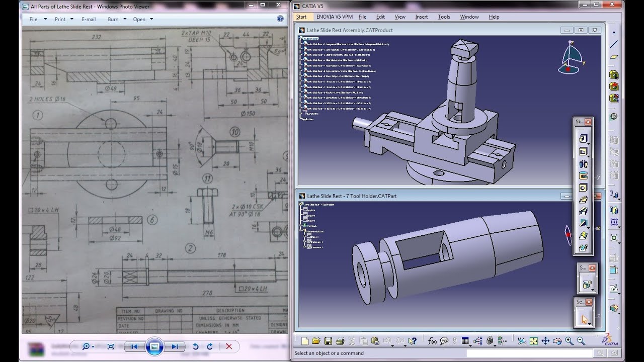Open CATIA's Window menu
The width and height of the screenshot is (644, 362).
pyautogui.click(x=469, y=17)
